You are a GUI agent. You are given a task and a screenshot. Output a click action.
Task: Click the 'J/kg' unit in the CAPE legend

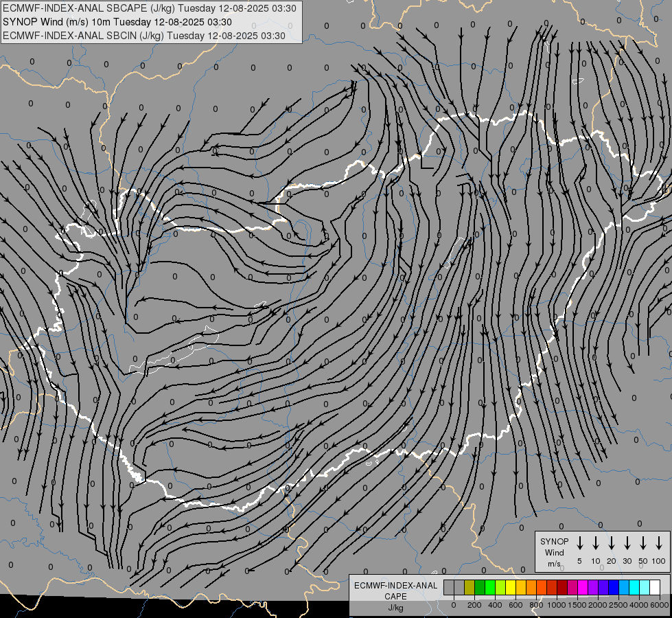click(x=395, y=608)
